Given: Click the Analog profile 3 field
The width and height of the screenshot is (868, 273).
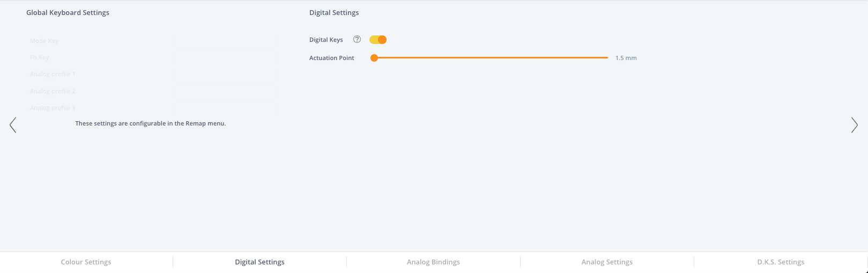Looking at the screenshot, I should 225,108.
